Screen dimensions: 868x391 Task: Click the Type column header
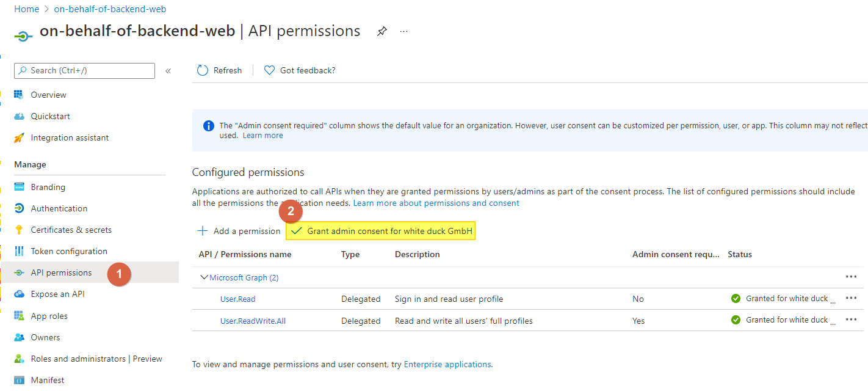coord(350,254)
